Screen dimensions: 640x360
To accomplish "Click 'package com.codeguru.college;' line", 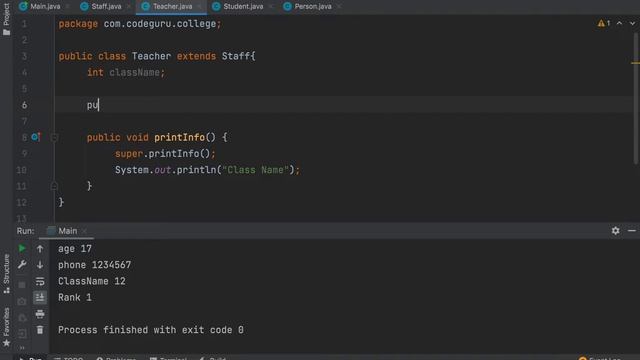I will [140, 24].
